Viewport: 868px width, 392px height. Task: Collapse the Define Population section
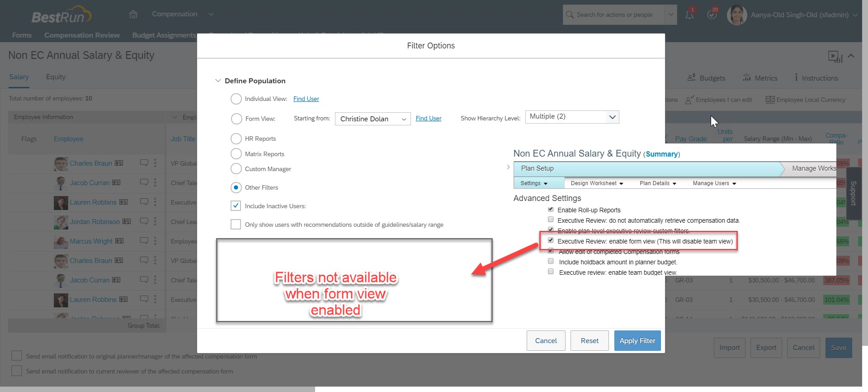(218, 81)
